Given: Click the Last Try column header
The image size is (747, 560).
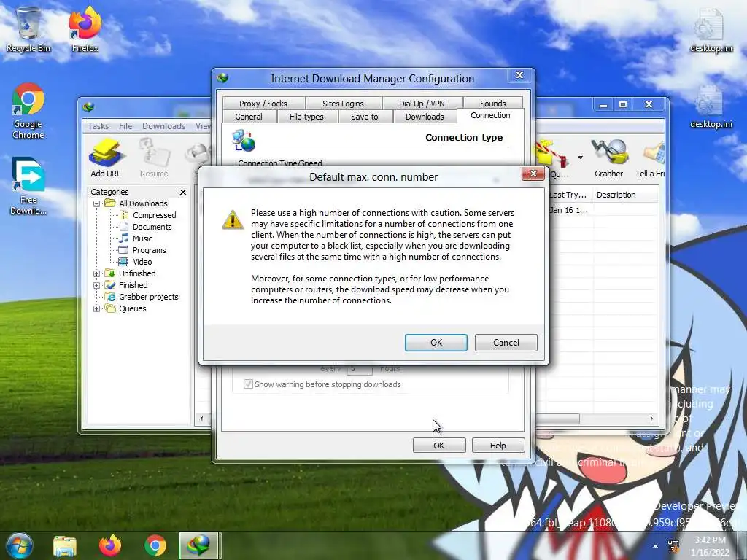Looking at the screenshot, I should pyautogui.click(x=568, y=195).
